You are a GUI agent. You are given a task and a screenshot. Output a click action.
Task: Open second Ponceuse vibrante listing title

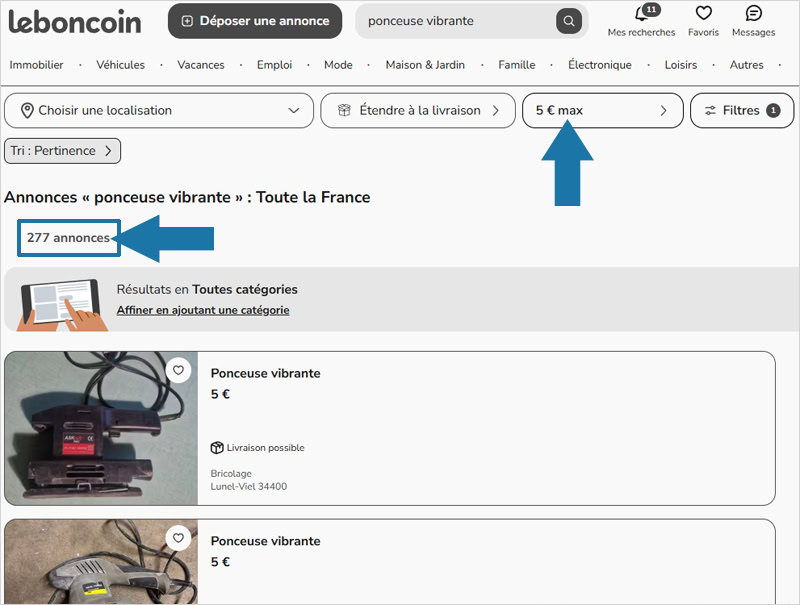(265, 541)
